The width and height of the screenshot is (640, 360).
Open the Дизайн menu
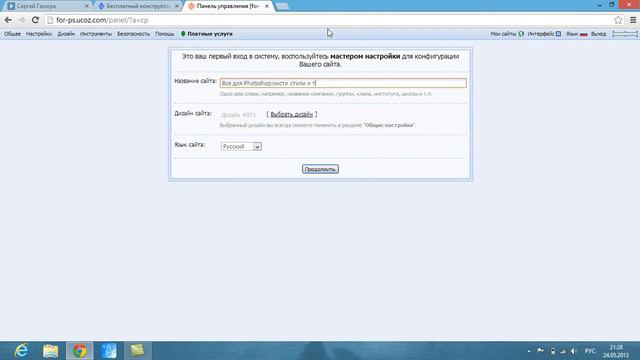tap(66, 34)
